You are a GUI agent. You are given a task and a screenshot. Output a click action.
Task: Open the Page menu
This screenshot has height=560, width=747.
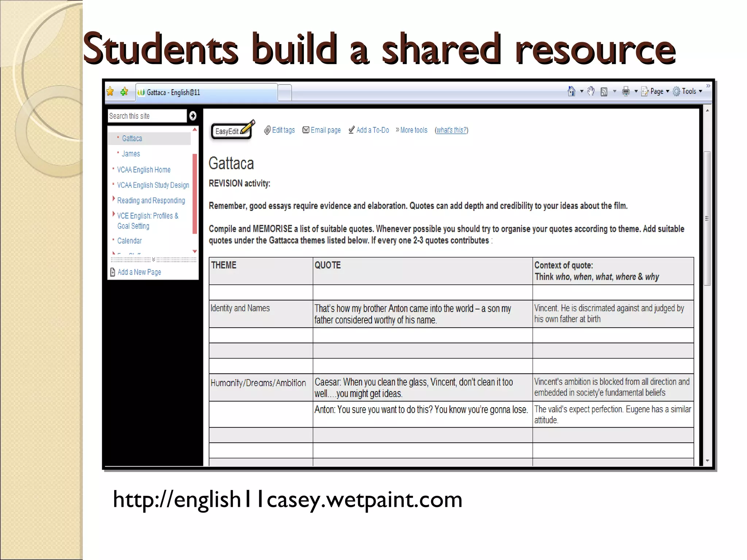655,91
